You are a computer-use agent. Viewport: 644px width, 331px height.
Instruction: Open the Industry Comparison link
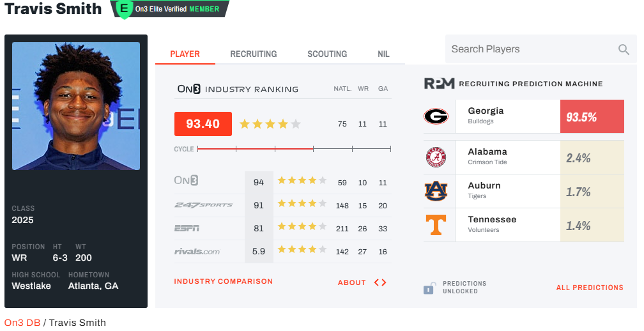coord(223,282)
